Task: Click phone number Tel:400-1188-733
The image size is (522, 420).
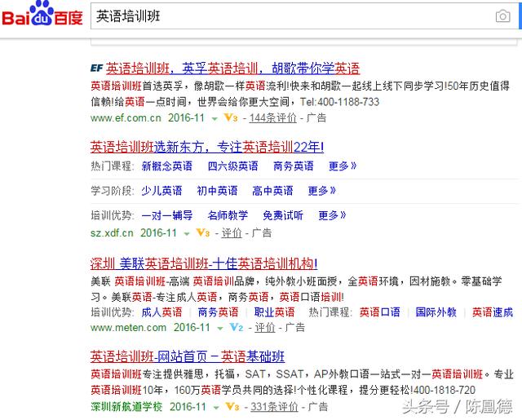Action: click(339, 102)
